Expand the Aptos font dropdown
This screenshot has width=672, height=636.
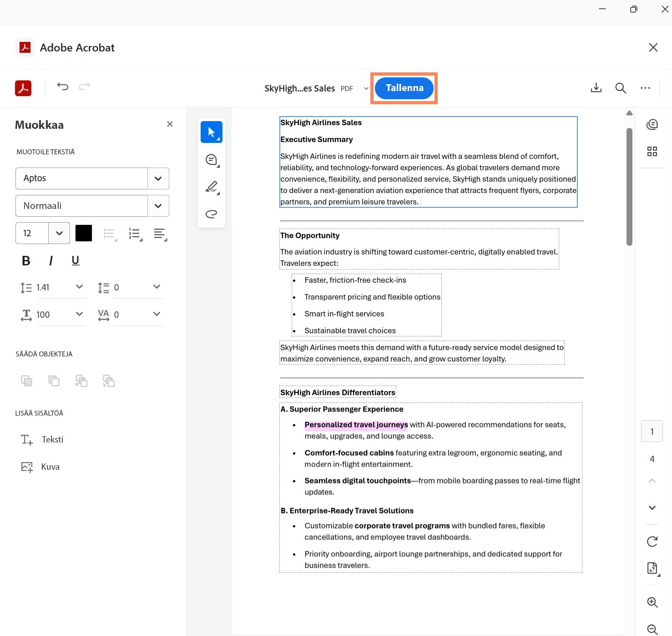point(158,178)
